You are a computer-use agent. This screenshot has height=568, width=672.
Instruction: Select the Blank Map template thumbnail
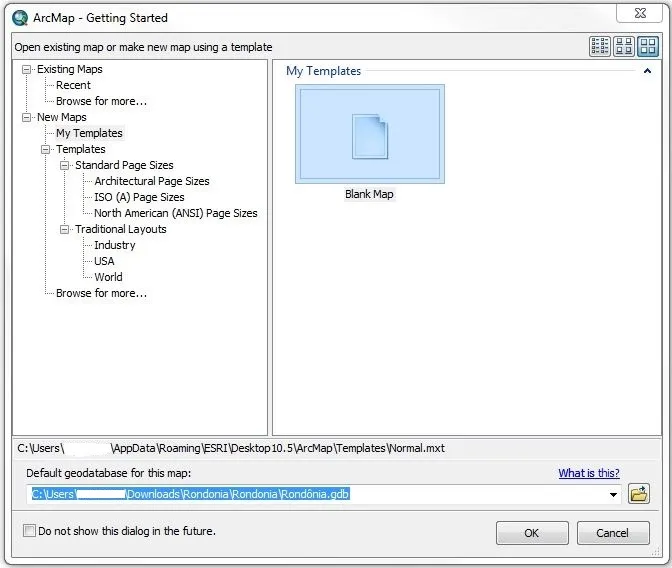click(369, 135)
